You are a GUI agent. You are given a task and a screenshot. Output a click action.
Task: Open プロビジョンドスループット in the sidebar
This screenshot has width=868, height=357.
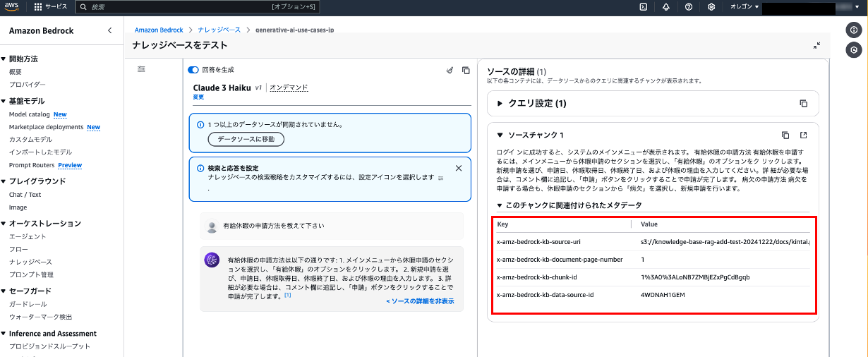point(49,346)
